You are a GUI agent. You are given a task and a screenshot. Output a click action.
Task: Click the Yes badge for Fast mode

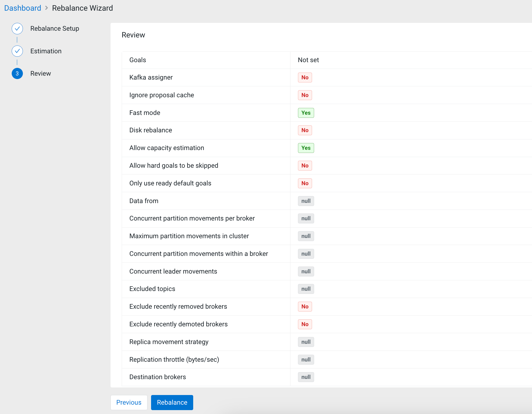coord(306,113)
